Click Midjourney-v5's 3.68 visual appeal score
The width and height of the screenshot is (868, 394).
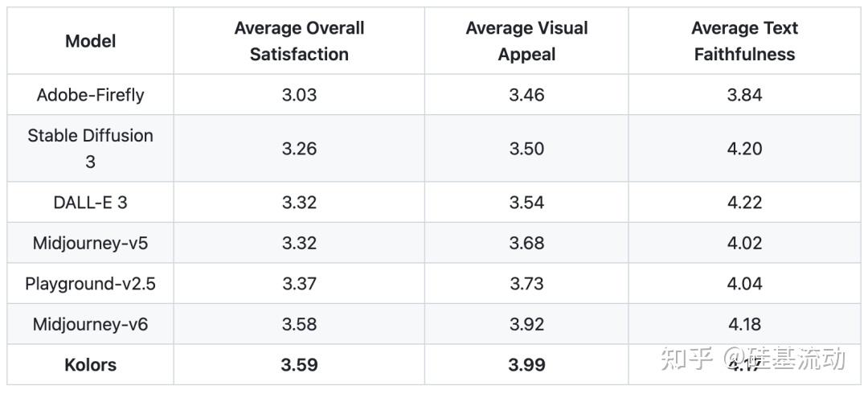click(526, 243)
